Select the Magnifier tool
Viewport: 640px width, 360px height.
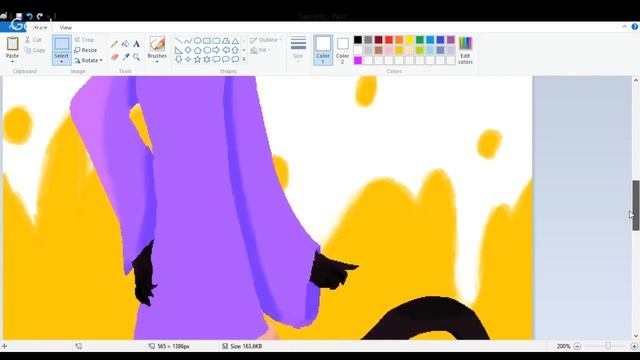coord(136,57)
